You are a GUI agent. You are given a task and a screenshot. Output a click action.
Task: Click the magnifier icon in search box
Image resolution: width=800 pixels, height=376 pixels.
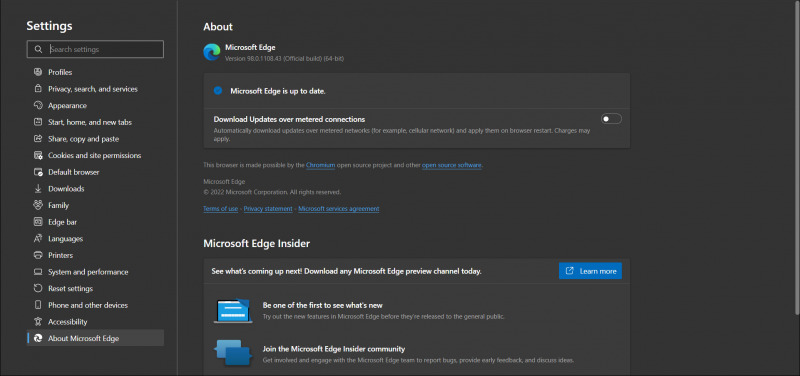(x=38, y=49)
